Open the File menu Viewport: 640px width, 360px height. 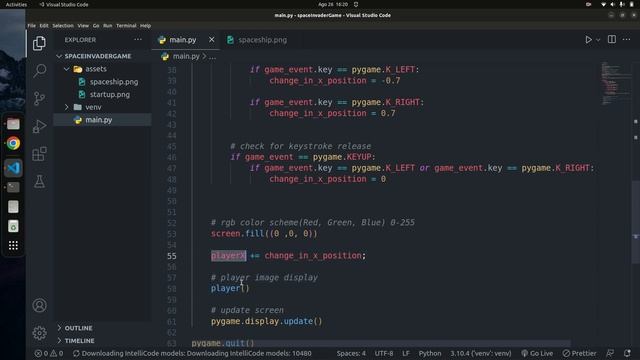pos(31,25)
